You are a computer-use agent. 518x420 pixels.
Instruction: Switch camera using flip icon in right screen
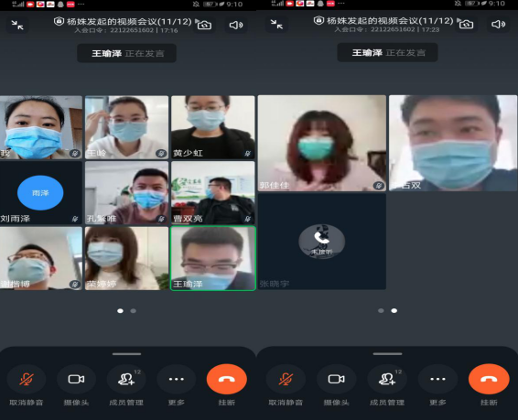point(466,24)
